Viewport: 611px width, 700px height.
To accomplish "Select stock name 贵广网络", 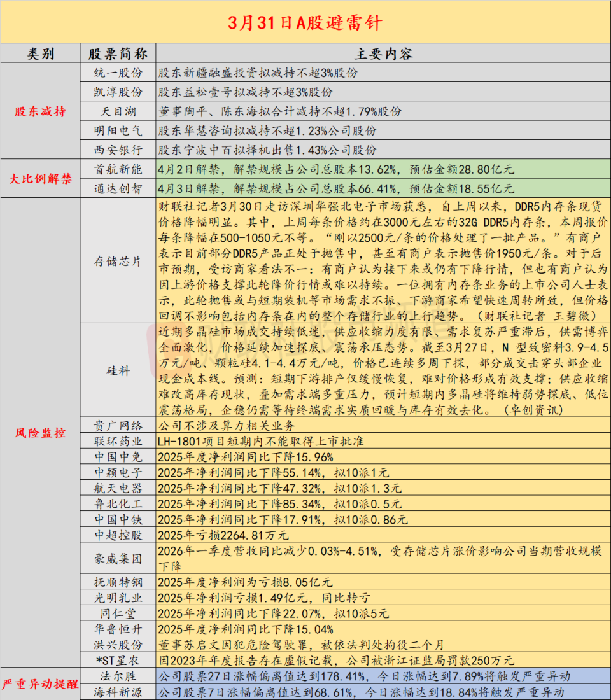I will point(118,425).
